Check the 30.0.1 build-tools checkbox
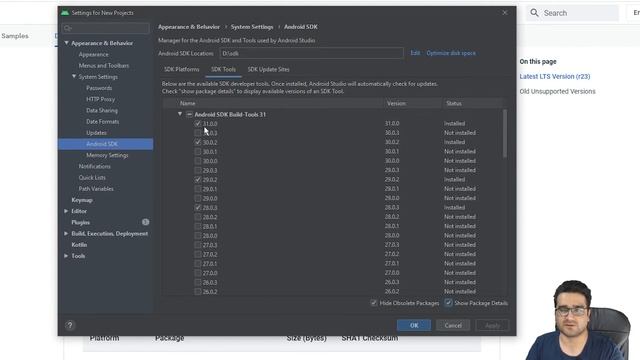The height and width of the screenshot is (360, 640). 198,151
